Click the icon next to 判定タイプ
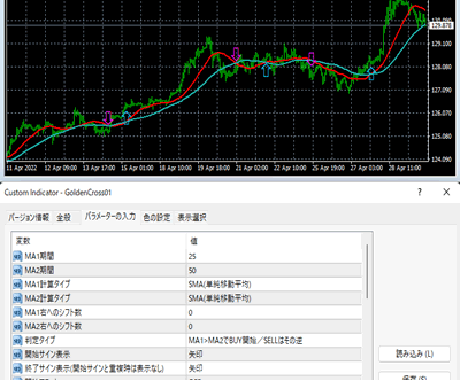 tap(18, 340)
